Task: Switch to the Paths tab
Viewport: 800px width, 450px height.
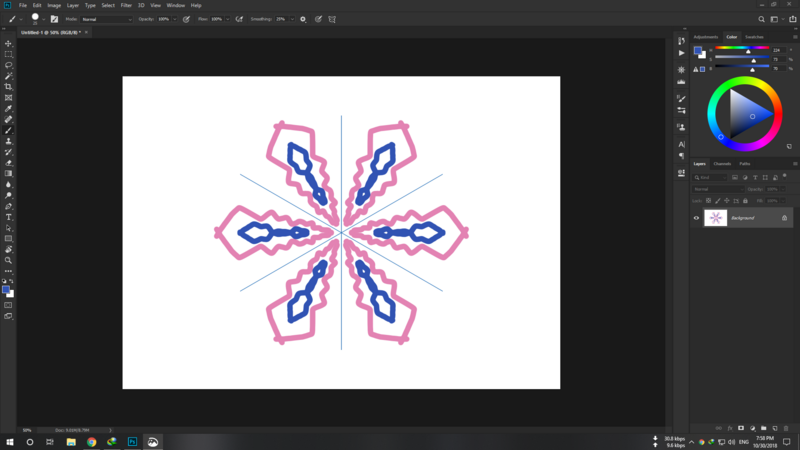Action: pos(745,164)
